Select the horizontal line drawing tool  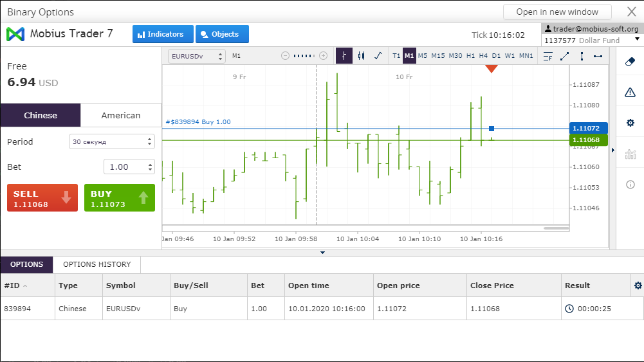tap(598, 56)
